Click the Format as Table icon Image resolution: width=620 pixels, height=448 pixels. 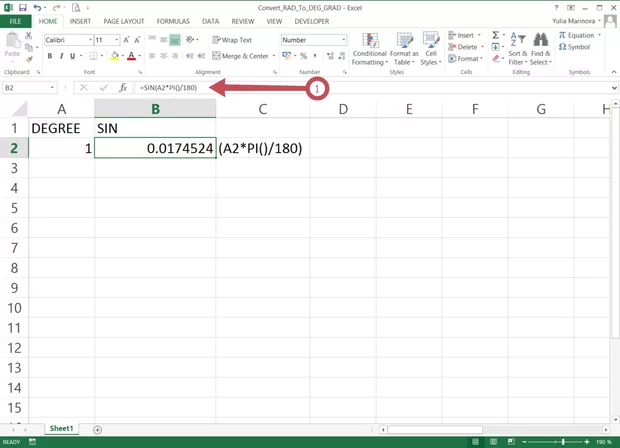405,50
